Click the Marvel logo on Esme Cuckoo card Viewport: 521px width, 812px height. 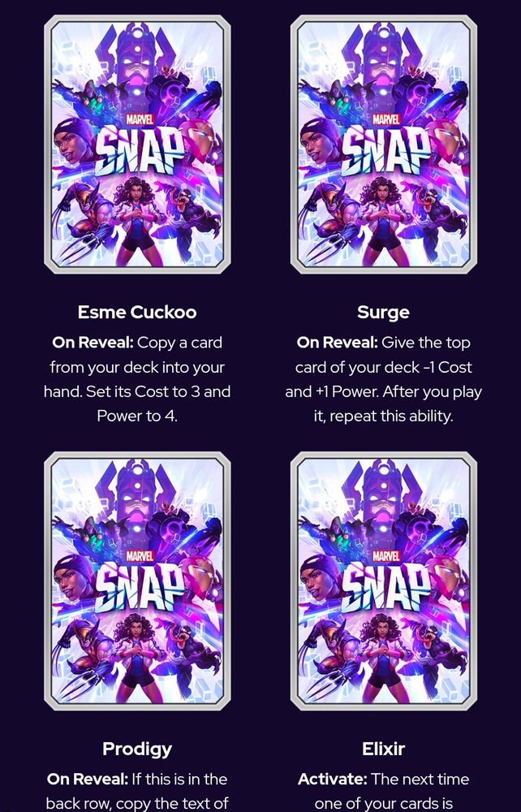tap(140, 119)
